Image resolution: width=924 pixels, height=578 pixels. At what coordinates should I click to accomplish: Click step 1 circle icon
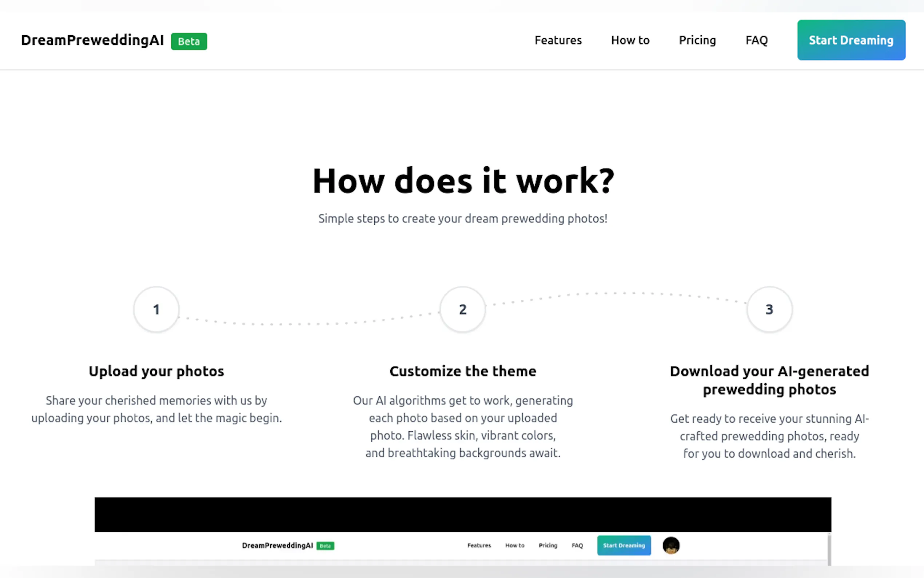tap(156, 309)
